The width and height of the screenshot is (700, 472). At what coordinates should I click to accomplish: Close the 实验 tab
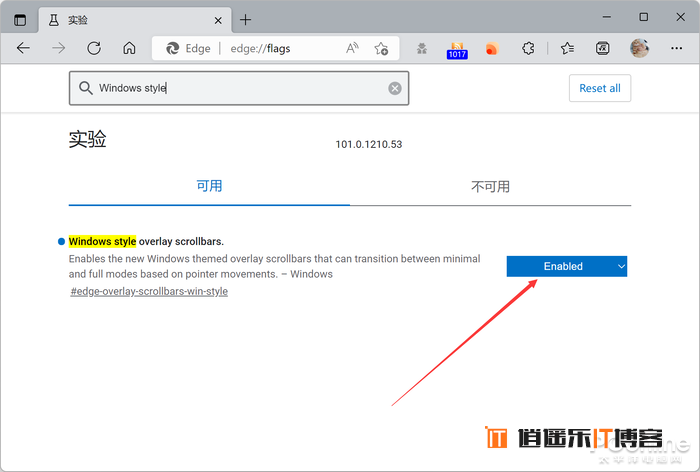coord(218,21)
